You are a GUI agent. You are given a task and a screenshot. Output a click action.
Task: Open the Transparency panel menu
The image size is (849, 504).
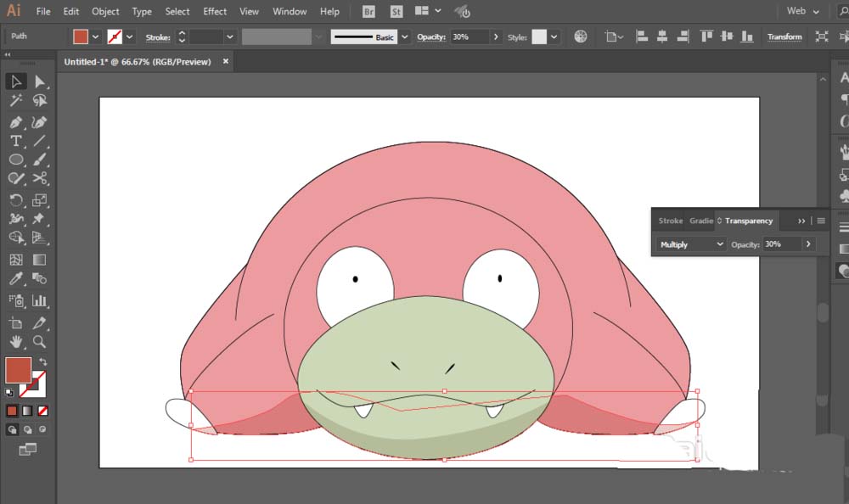821,221
